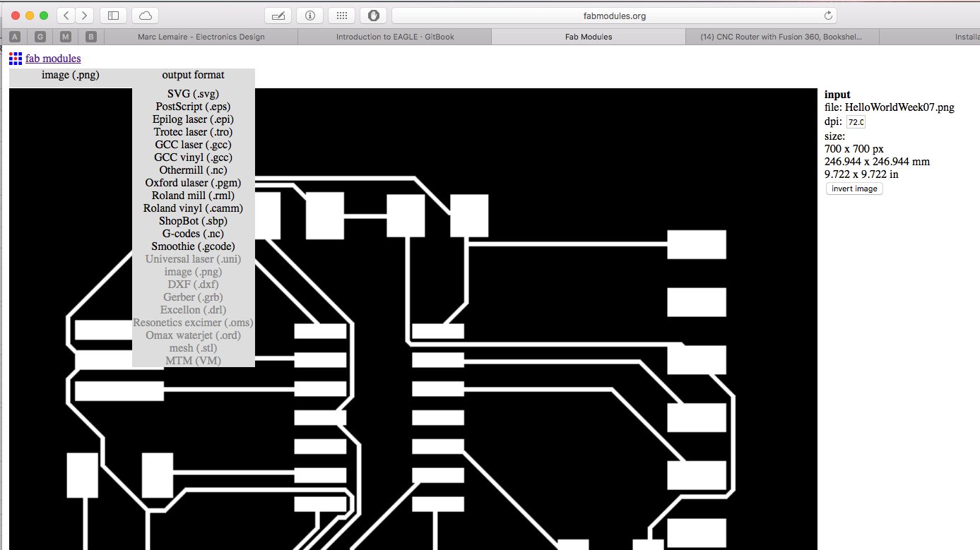Choose Roland vinyl (.camm) output

click(193, 208)
